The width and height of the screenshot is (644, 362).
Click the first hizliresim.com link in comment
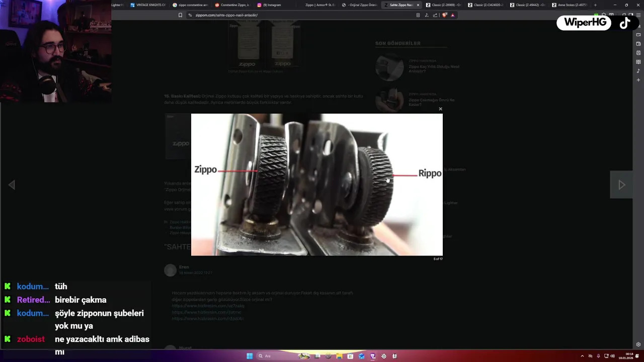point(208,306)
